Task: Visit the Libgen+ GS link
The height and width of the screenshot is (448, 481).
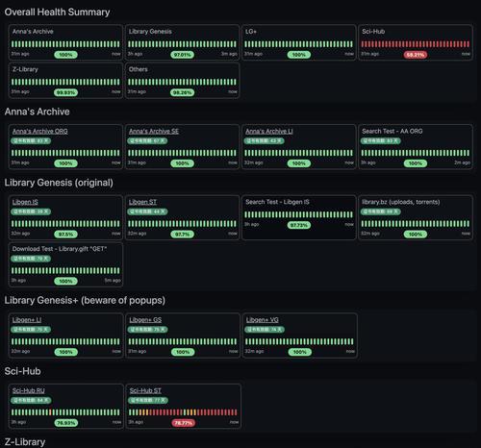Action: pos(145,320)
